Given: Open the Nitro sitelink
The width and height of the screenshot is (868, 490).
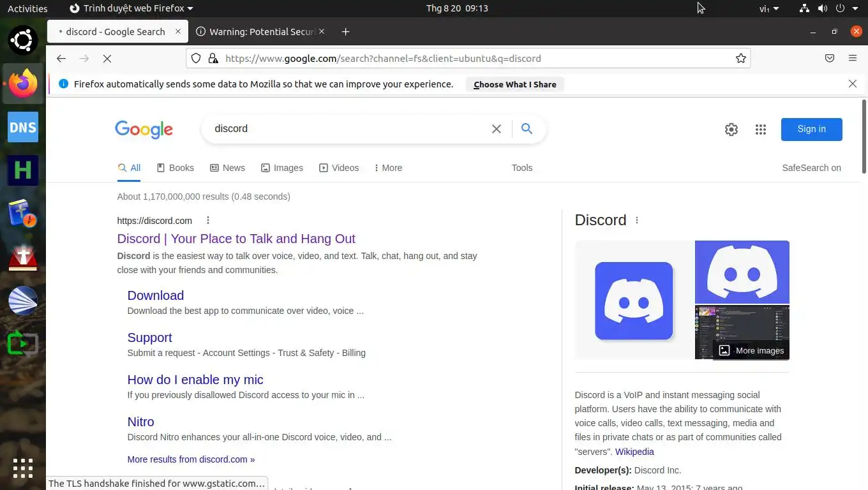Looking at the screenshot, I should tap(140, 422).
